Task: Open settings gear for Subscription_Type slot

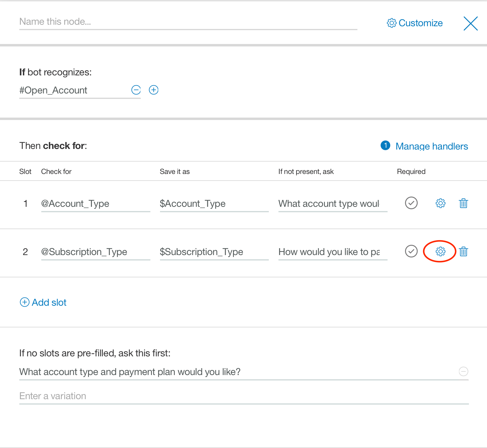Action: (440, 251)
